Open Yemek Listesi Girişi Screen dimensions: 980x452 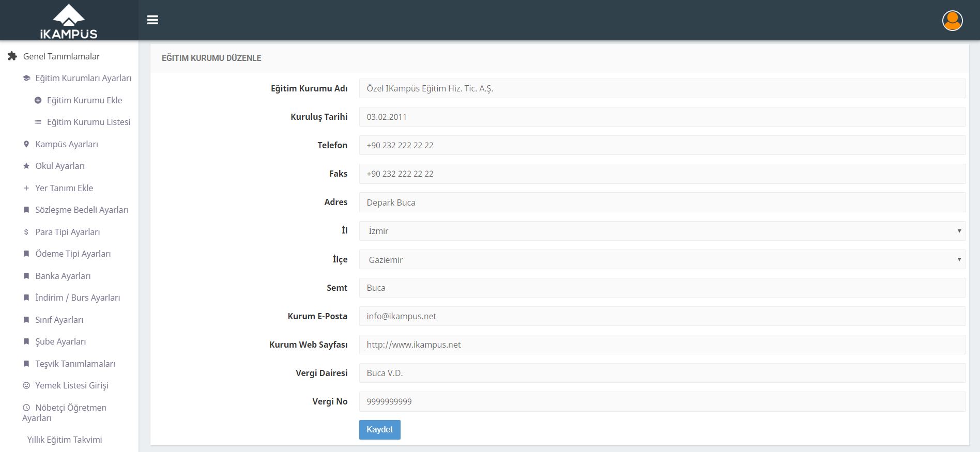click(72, 385)
